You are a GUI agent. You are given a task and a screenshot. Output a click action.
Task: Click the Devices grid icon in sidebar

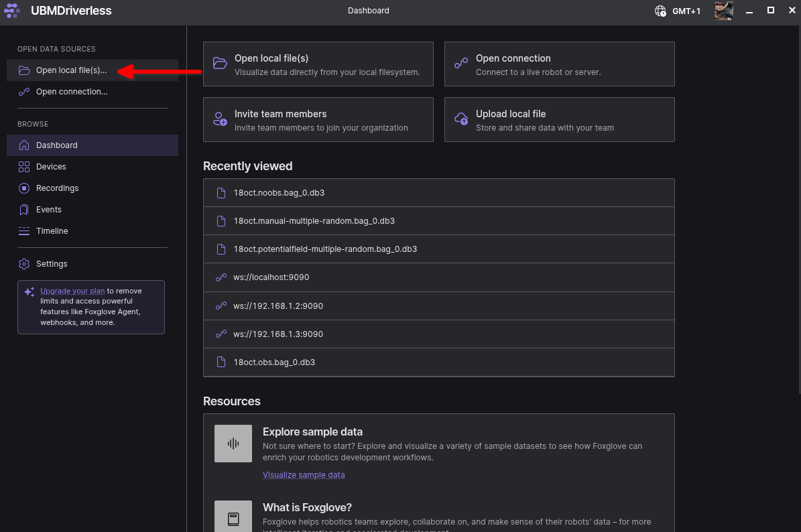click(24, 167)
